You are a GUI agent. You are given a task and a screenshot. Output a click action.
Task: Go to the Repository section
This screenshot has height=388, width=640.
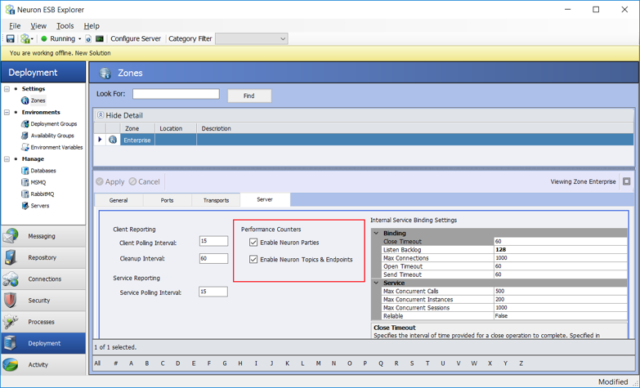click(43, 257)
